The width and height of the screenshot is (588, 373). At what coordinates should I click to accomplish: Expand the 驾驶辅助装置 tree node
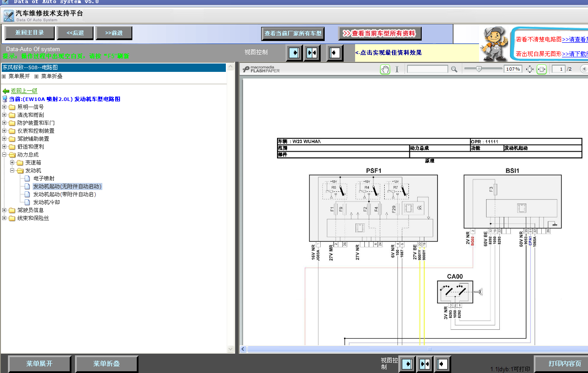tap(4, 139)
